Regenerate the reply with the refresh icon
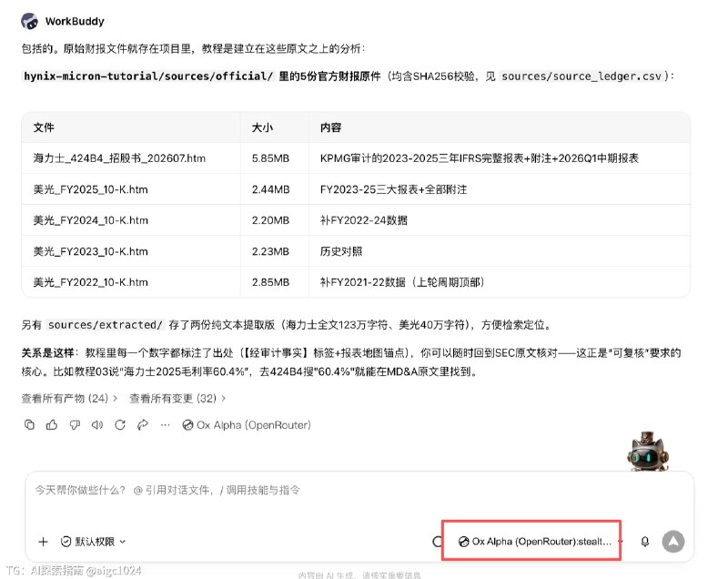This screenshot has height=579, width=728. (120, 425)
